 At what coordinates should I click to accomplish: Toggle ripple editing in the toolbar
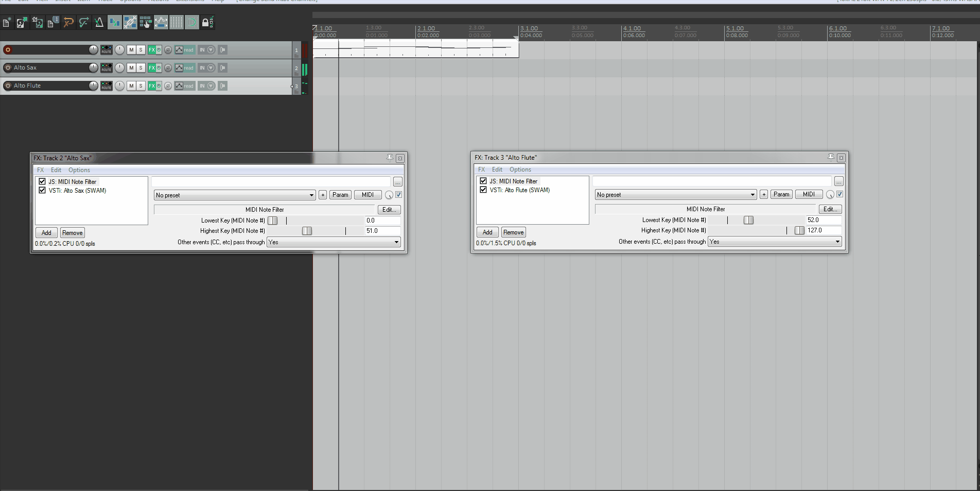coord(146,22)
